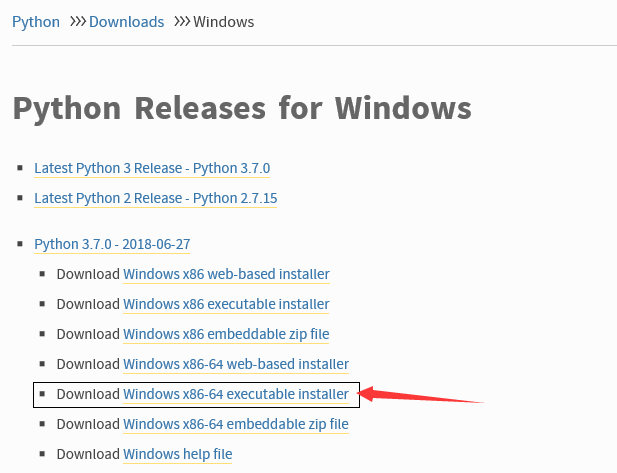Open the Python 3.7.0 - 2018-06-27 release page
Screen dimensions: 617x473
[112, 244]
